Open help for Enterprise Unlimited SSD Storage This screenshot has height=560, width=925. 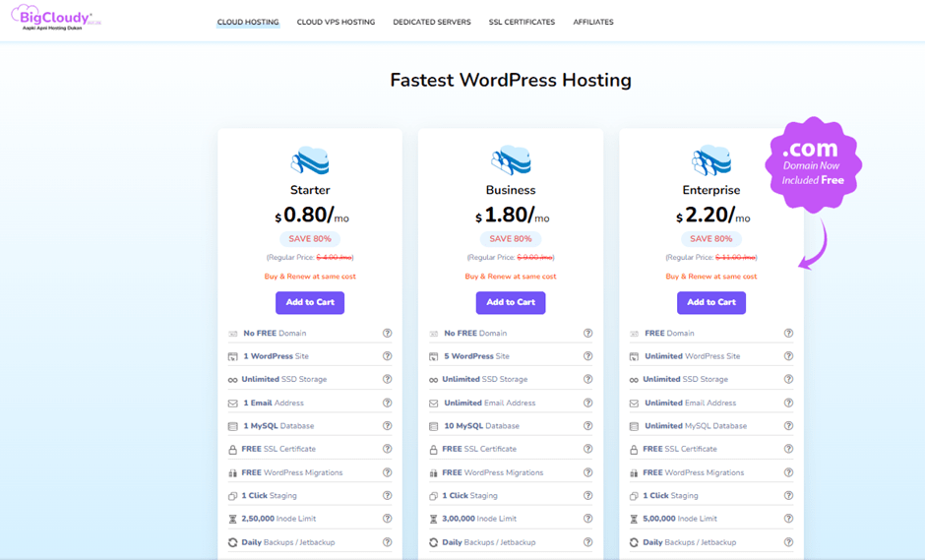click(x=788, y=379)
